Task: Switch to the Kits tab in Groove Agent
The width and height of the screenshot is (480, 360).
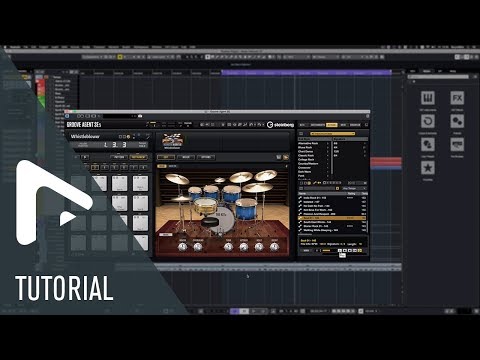Action: pyautogui.click(x=302, y=125)
